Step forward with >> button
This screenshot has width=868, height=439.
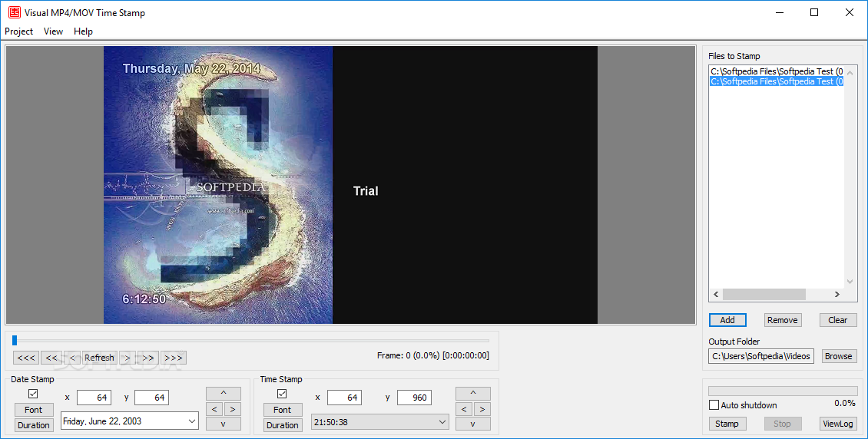pos(148,358)
